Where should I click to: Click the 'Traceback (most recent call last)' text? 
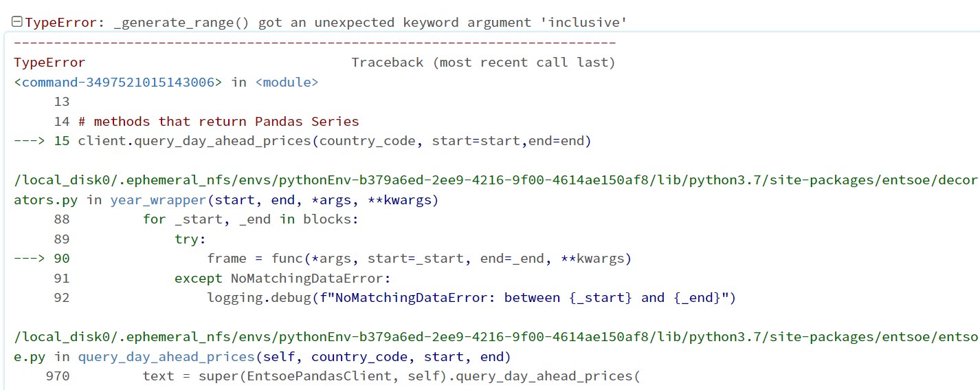coord(483,63)
